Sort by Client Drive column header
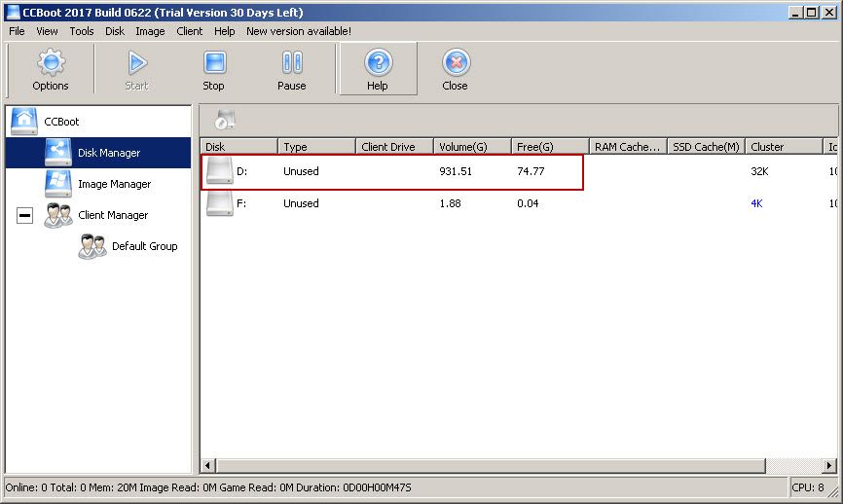The image size is (843, 504). (394, 147)
